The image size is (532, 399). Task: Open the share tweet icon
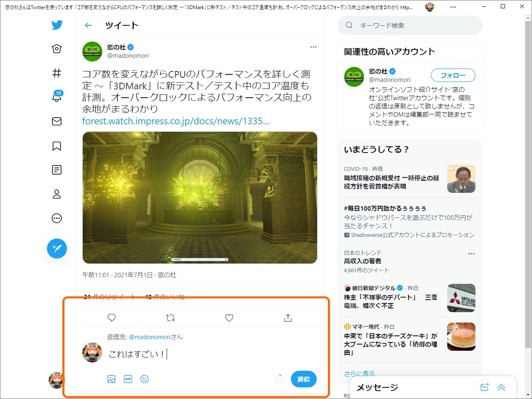point(288,318)
